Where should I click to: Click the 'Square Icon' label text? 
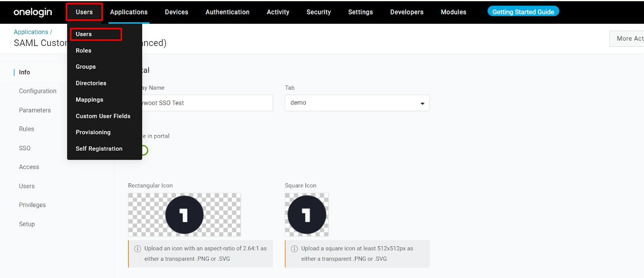click(x=300, y=186)
